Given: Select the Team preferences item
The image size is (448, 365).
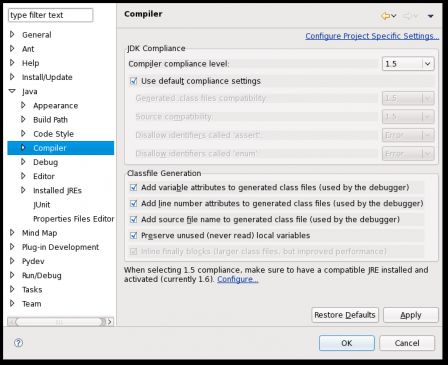Looking at the screenshot, I should pos(32,304).
